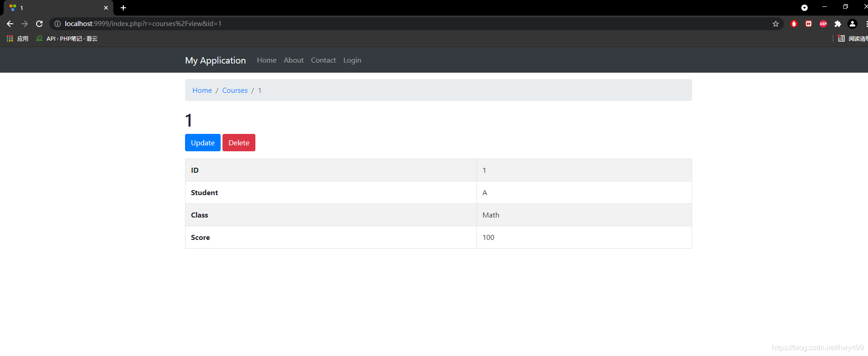The width and height of the screenshot is (868, 356).
Task: Bookmark this page with the star icon
Action: coord(776,24)
